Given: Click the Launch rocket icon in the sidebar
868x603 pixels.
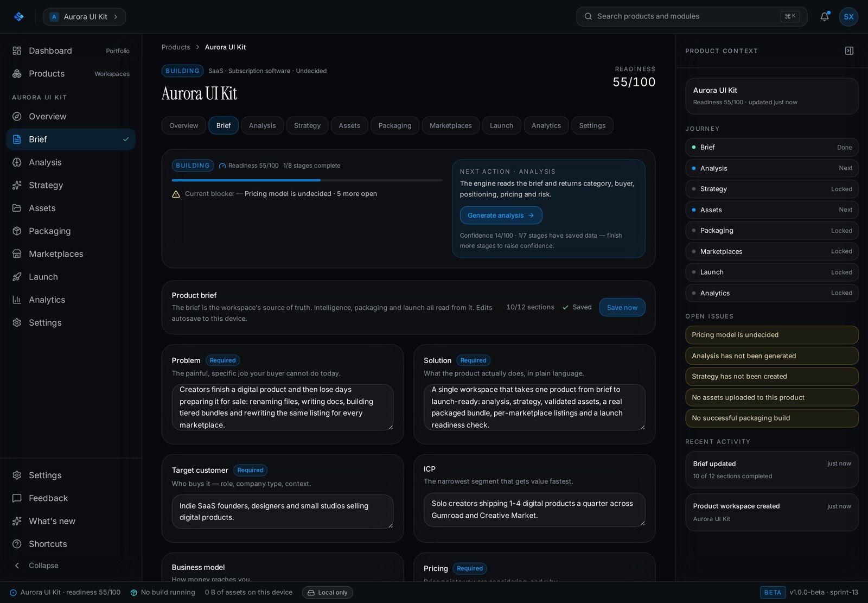Looking at the screenshot, I should 17,277.
